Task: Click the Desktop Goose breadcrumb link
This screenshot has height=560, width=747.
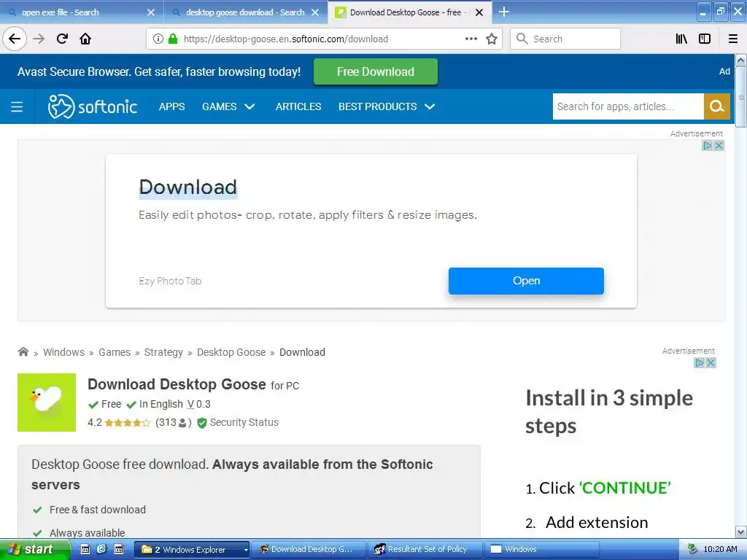Action: [x=231, y=352]
